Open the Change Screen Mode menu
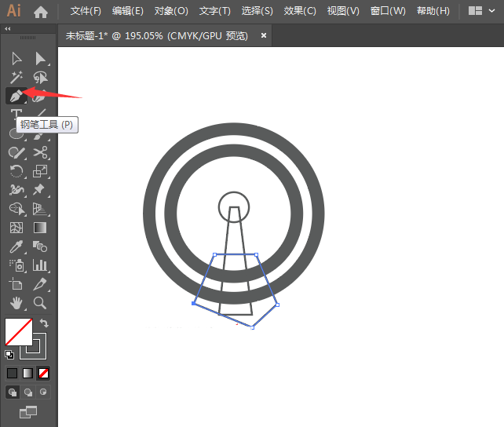The width and height of the screenshot is (504, 427). [x=28, y=411]
